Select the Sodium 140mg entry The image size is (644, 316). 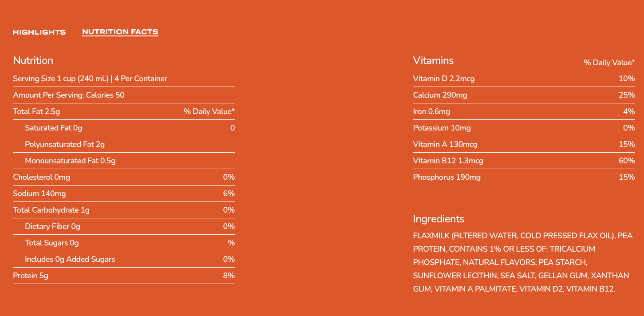click(x=40, y=194)
